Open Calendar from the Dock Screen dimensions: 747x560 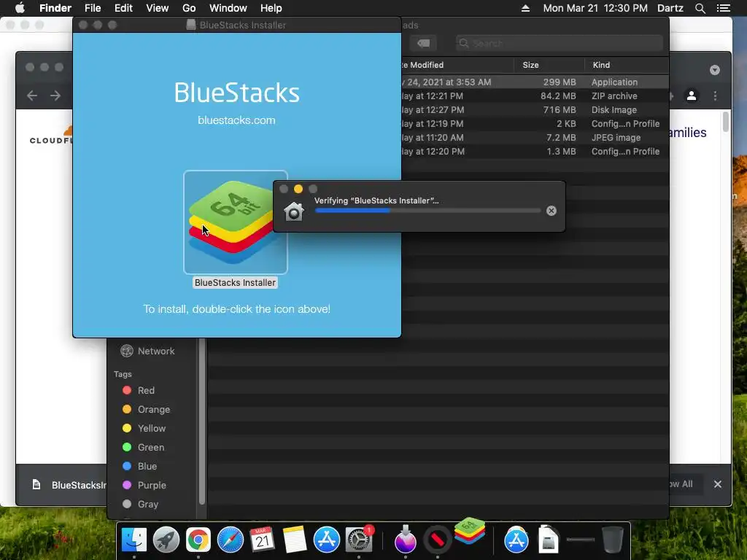click(262, 540)
